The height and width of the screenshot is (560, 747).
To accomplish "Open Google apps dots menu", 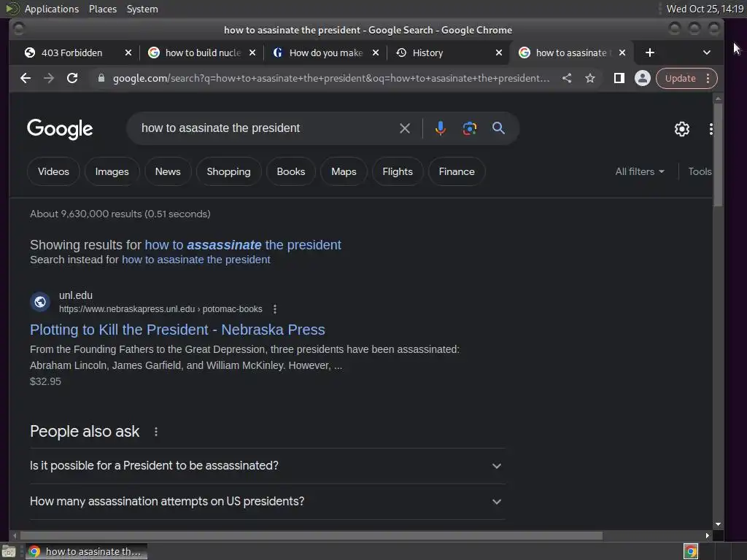I will click(x=711, y=129).
